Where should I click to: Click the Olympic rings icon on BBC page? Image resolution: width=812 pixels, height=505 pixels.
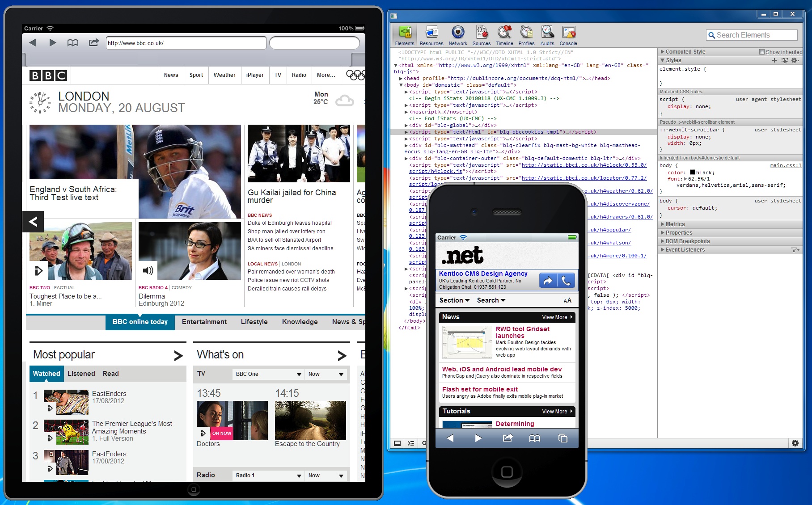(x=355, y=75)
